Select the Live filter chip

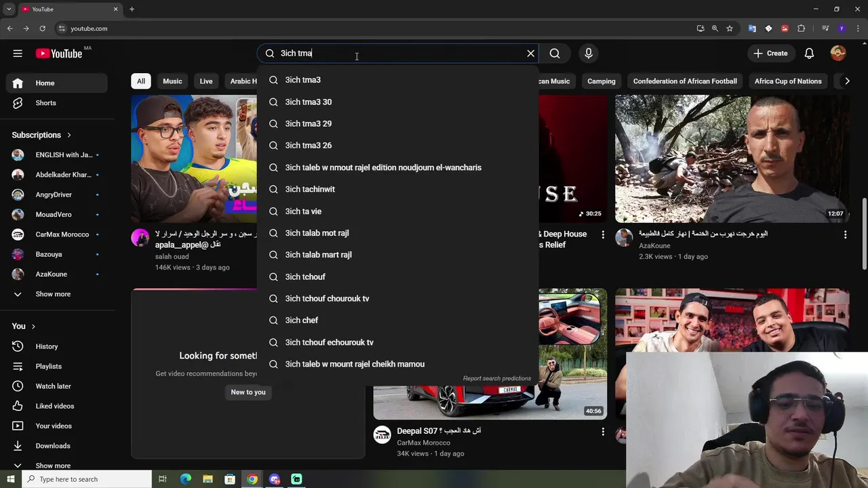click(206, 81)
